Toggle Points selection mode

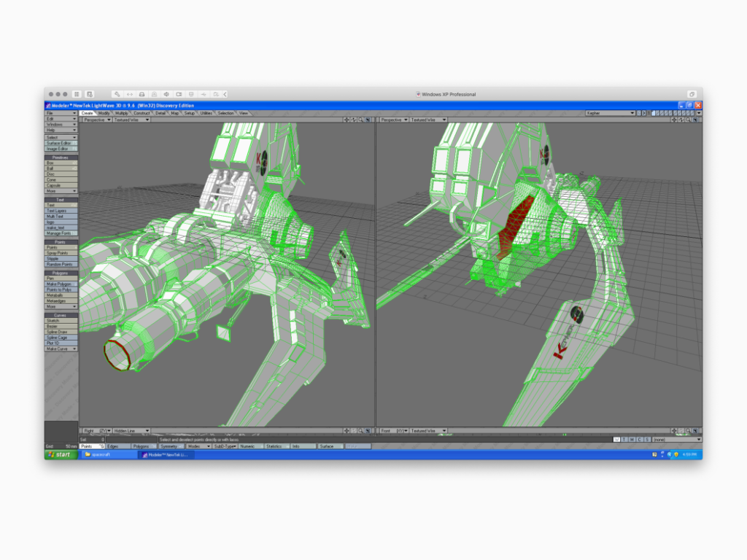pos(92,447)
